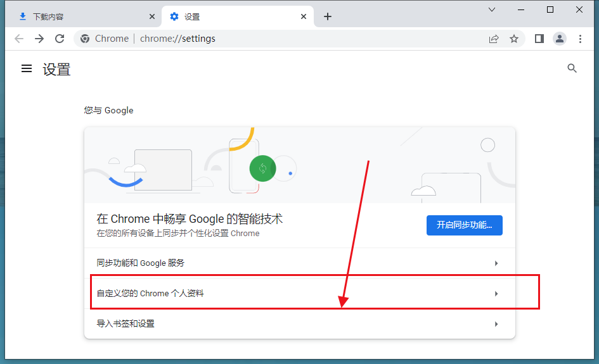599x364 pixels.
Task: Click the 下载内容 tab download icon
Action: (23, 16)
